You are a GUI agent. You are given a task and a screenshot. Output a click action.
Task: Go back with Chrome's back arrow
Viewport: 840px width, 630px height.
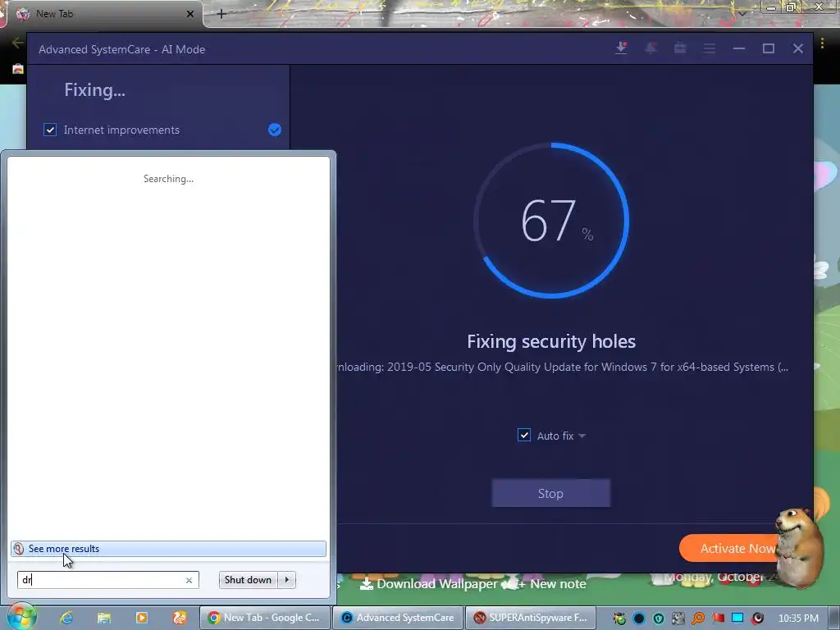pos(16,43)
